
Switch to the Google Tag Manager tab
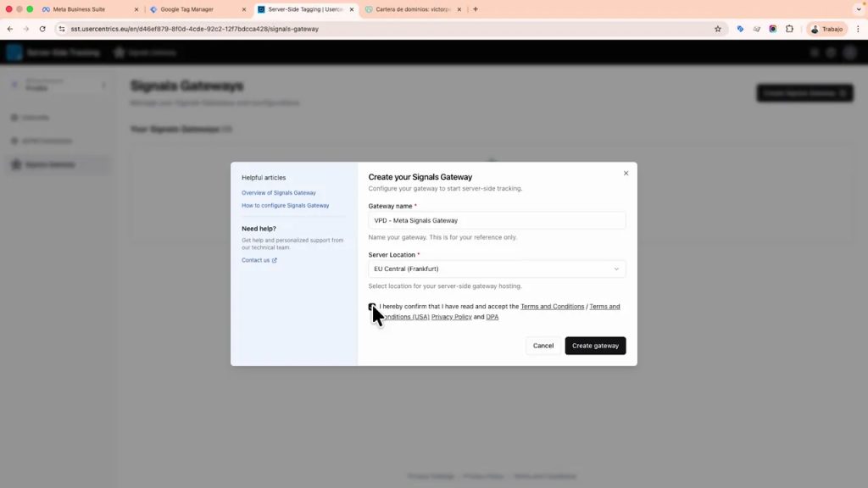(x=186, y=9)
